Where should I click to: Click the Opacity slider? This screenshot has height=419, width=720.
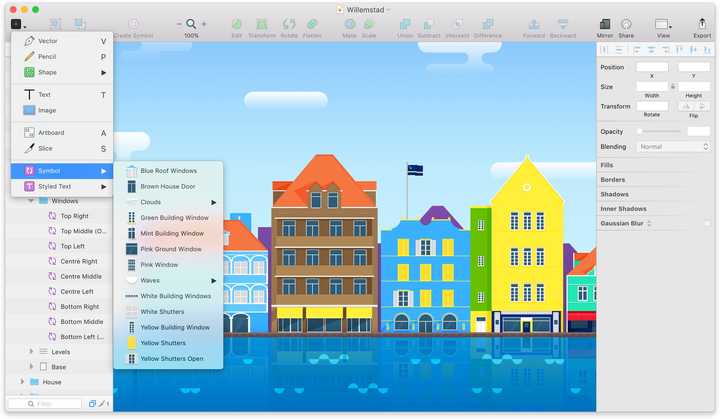pyautogui.click(x=659, y=131)
